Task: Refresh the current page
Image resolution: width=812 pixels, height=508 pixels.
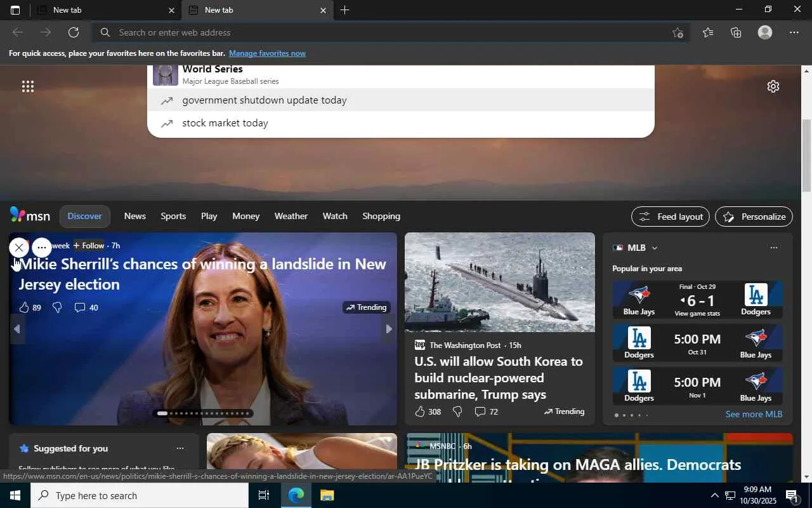Action: point(74,32)
